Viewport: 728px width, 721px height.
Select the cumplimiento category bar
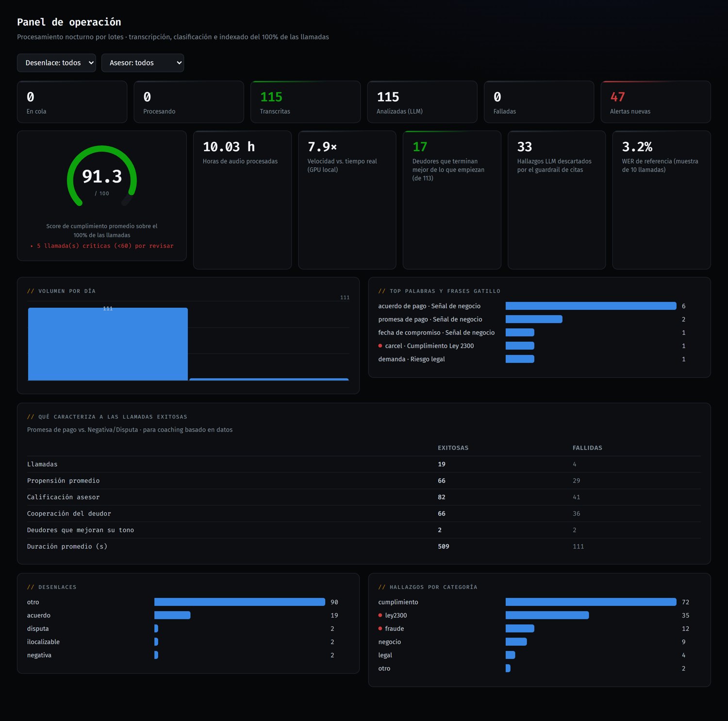(591, 602)
